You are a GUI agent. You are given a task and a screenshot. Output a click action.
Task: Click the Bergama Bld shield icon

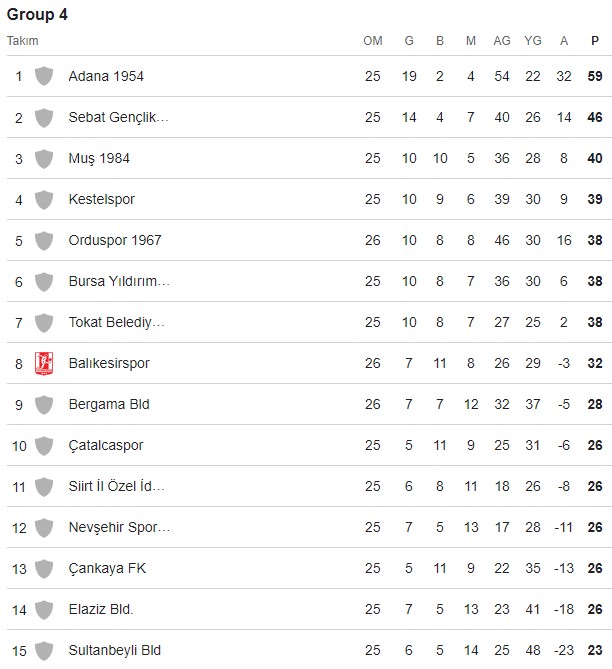pyautogui.click(x=43, y=404)
